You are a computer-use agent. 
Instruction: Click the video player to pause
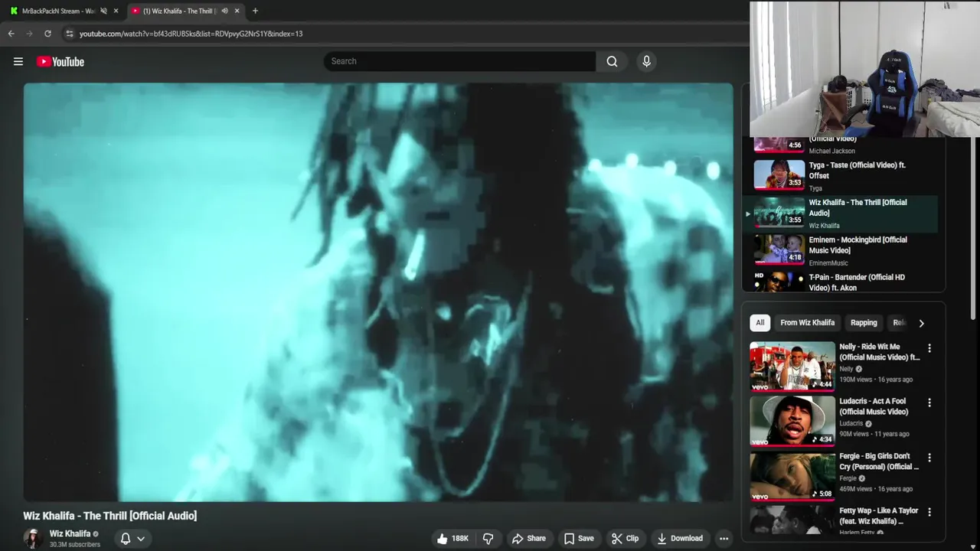378,292
